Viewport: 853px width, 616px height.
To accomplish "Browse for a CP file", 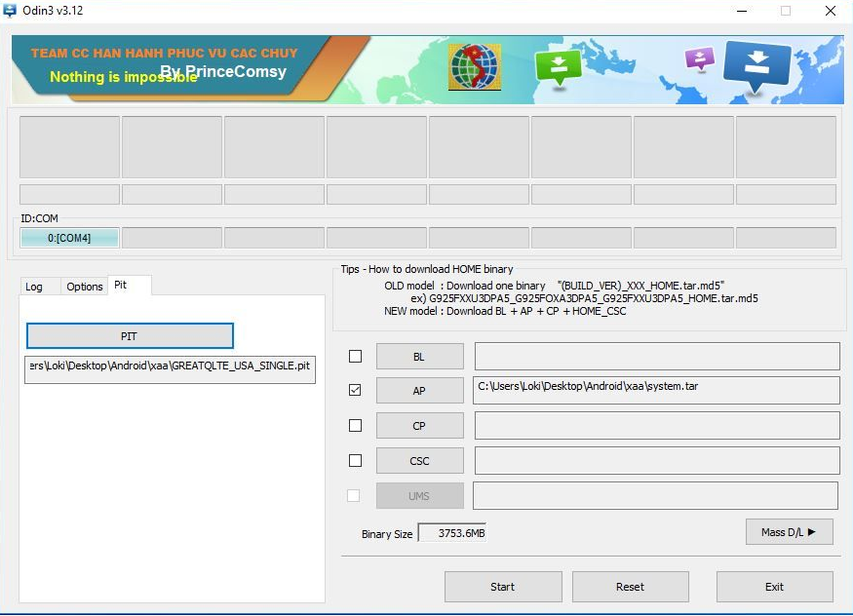I will tap(420, 426).
